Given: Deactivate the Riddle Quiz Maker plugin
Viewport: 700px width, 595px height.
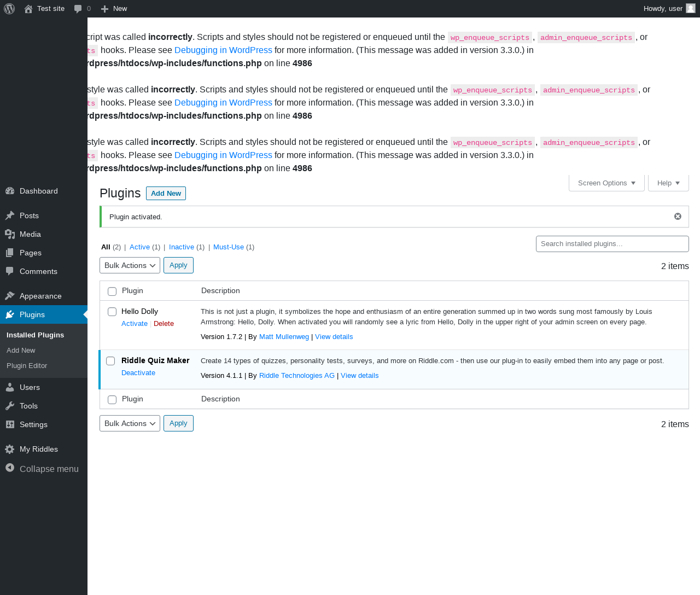Looking at the screenshot, I should [x=138, y=373].
